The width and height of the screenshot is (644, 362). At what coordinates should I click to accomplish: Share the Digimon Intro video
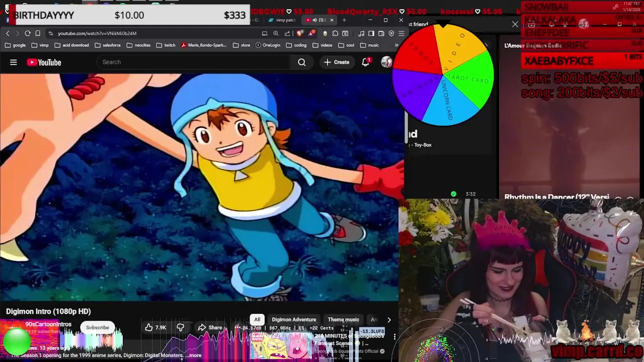point(210,327)
